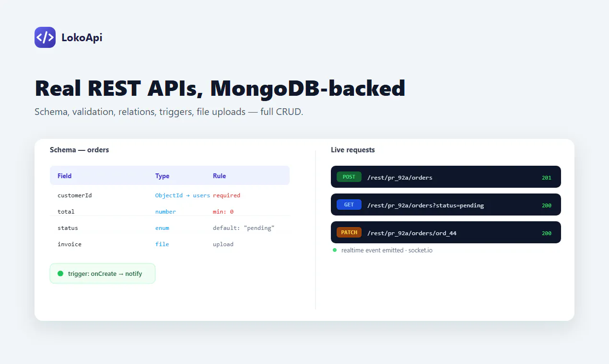Select the customerId field name
The image size is (609, 364).
[75, 195]
